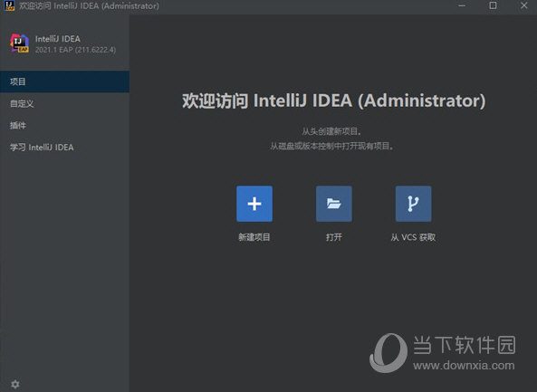Viewport: 537px width, 392px height.
Task: Select the 项目 tab in sidebar
Action: pos(64,81)
